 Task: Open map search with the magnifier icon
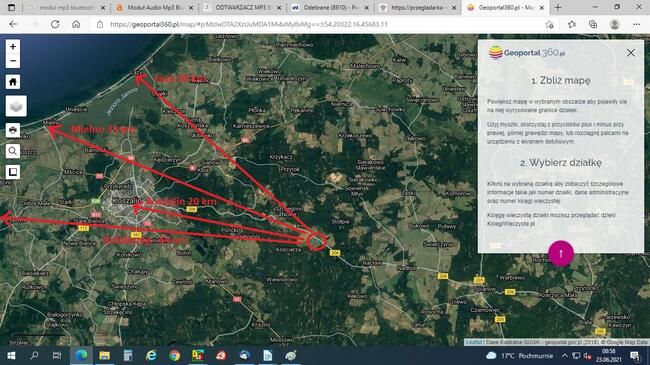(x=13, y=151)
